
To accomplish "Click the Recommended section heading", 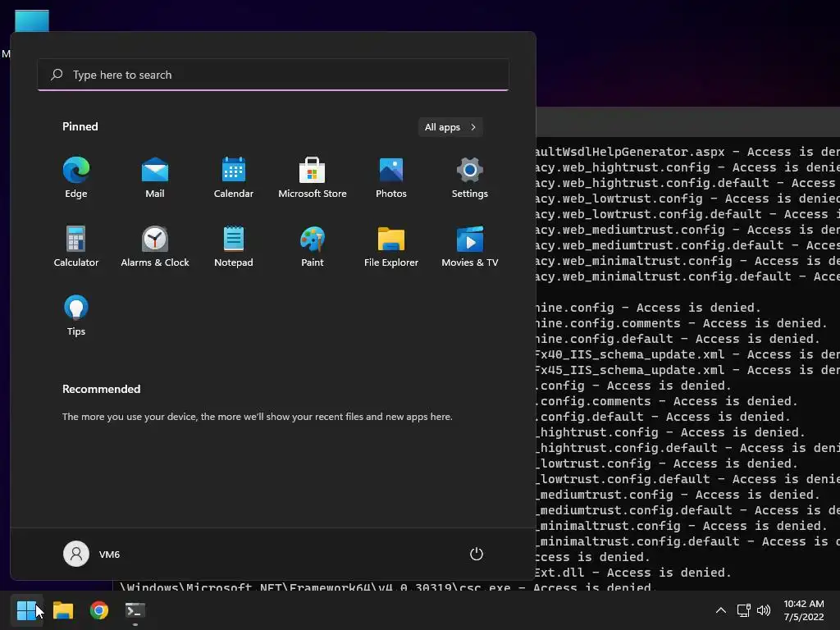I will 101,389.
